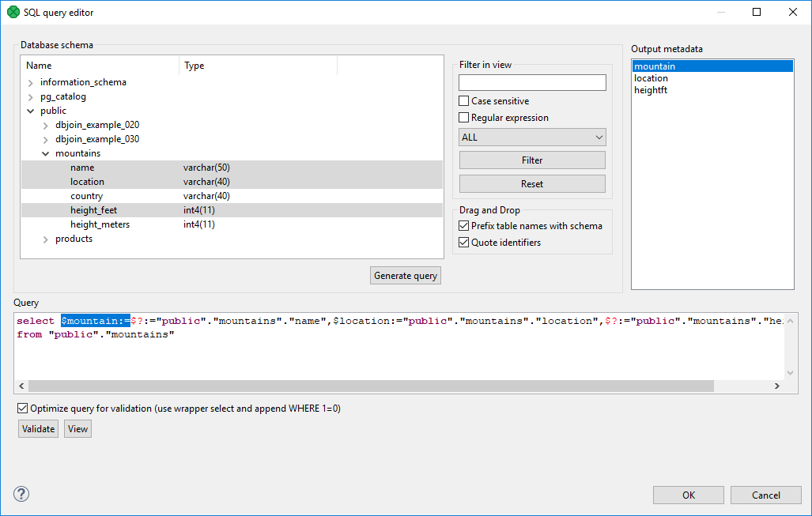This screenshot has height=516, width=812.
Task: Enable the Regular expression option
Action: (x=465, y=117)
